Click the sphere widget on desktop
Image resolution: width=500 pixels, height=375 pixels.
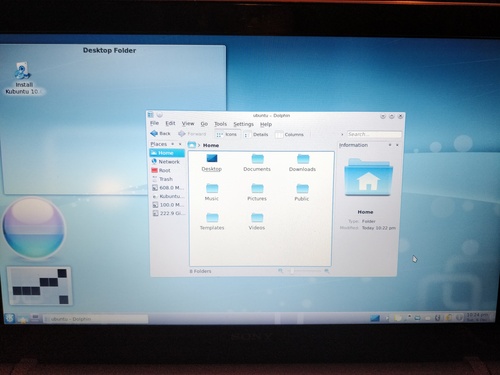(x=33, y=229)
